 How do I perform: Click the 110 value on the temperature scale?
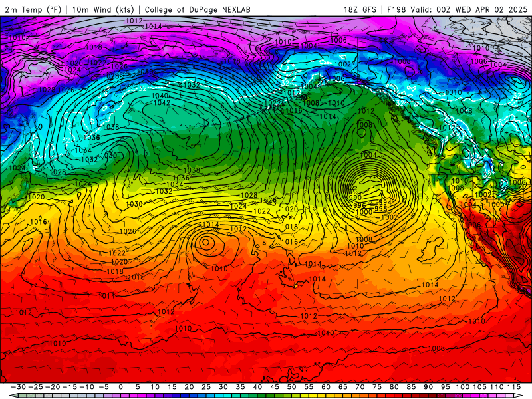(x=497, y=387)
